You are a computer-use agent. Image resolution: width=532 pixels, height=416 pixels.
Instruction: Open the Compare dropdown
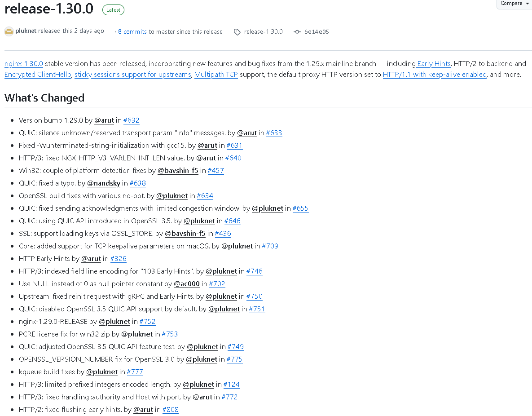click(514, 4)
